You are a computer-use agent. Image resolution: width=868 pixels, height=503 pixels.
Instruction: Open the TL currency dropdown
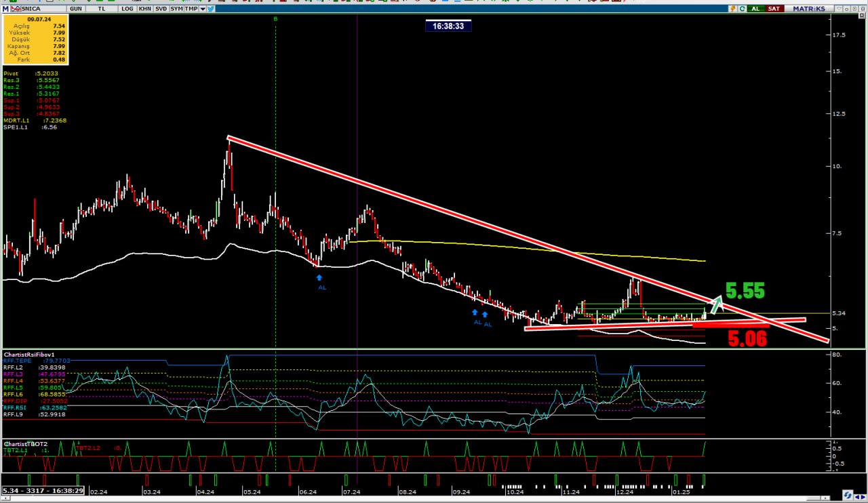102,8
